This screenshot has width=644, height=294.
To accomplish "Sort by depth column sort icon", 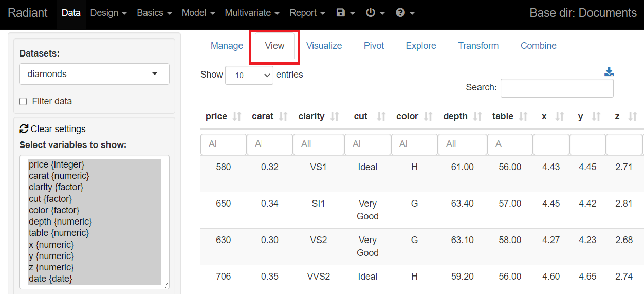I will pos(477,117).
